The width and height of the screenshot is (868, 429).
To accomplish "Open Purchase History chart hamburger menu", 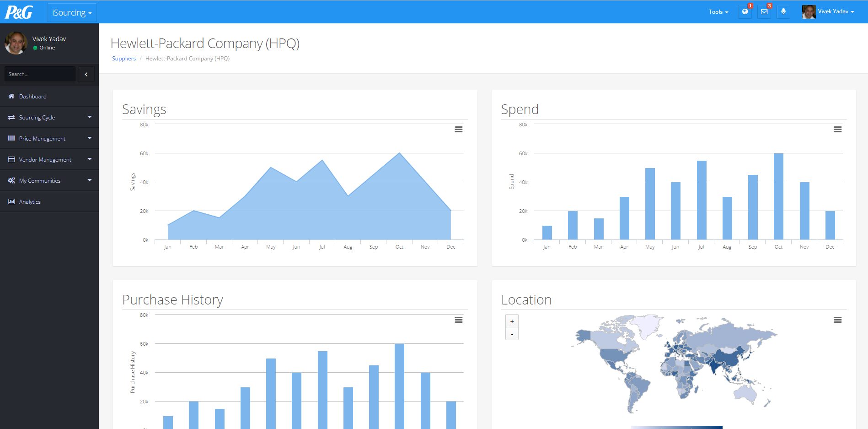I will coord(459,320).
